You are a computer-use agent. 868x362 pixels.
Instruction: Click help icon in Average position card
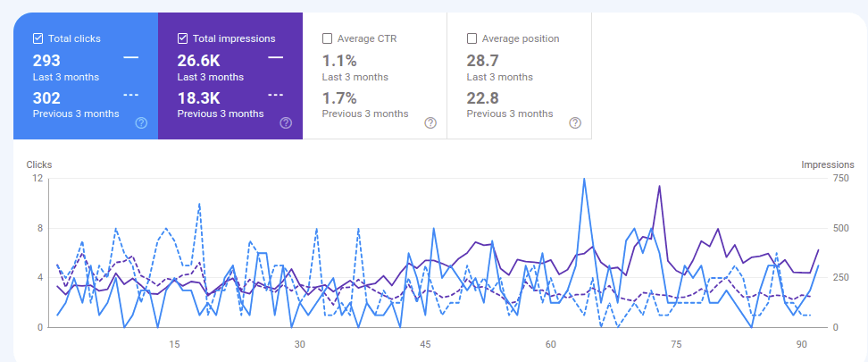click(x=575, y=122)
